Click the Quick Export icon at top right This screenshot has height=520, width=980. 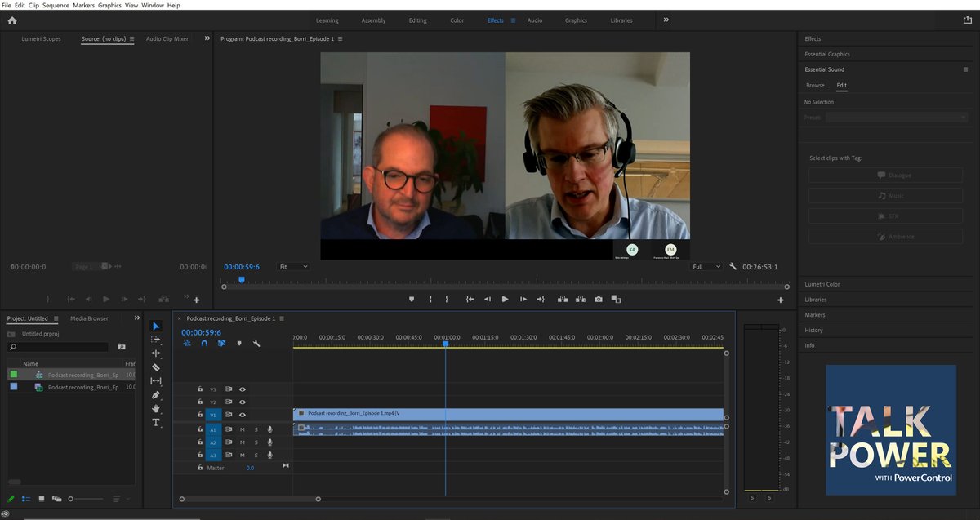968,20
